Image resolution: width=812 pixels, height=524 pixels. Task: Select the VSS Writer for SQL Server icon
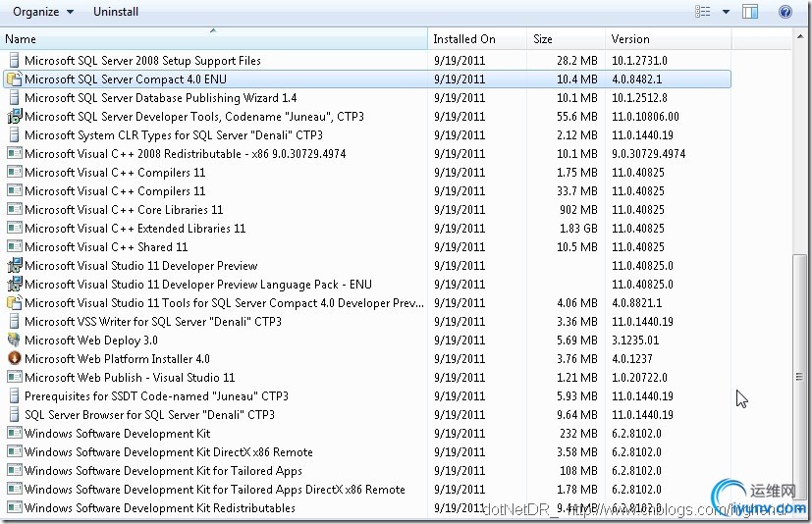coord(15,321)
